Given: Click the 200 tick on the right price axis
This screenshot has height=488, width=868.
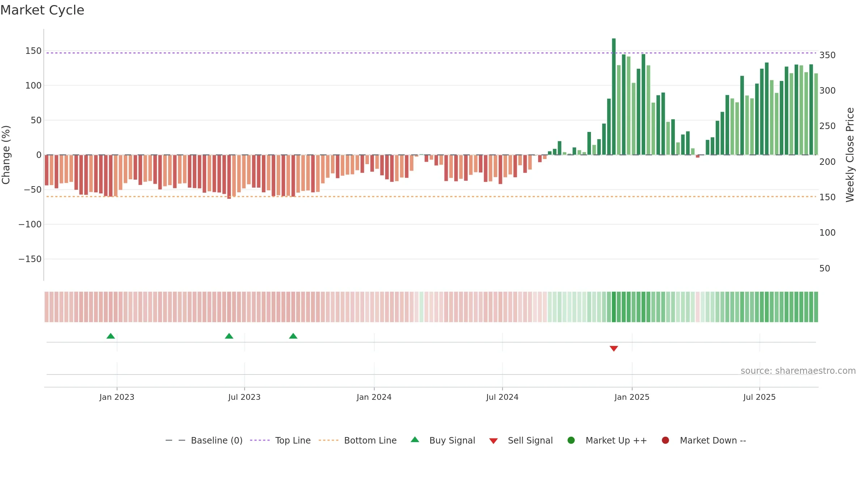Looking at the screenshot, I should pyautogui.click(x=827, y=162).
